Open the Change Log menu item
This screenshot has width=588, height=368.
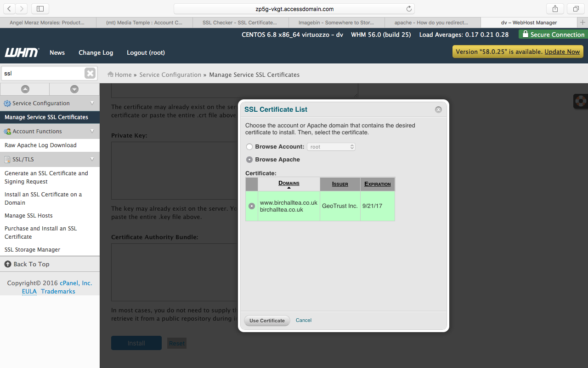pos(96,52)
